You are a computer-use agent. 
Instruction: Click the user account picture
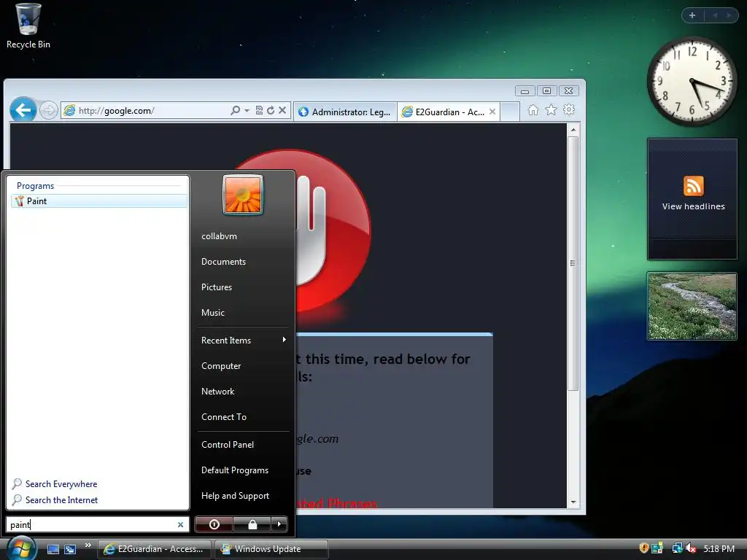point(242,195)
